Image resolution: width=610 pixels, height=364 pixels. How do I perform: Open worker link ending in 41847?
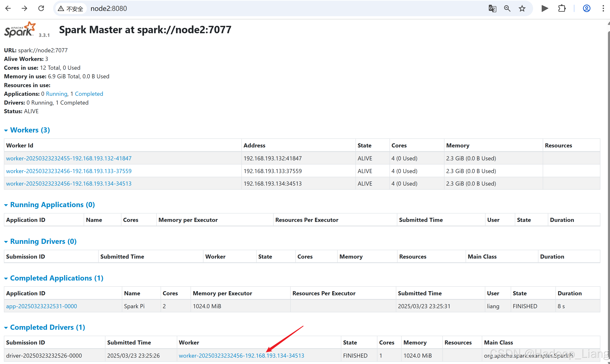click(x=69, y=158)
